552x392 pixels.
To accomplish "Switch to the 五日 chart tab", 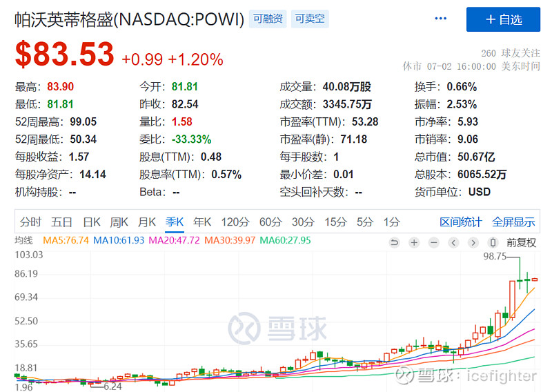I will 61,222.
